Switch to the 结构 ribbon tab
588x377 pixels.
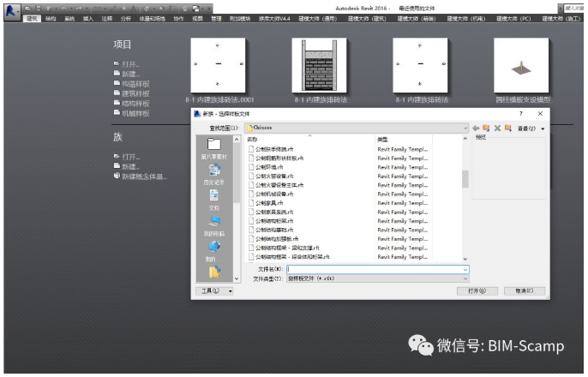coord(51,18)
